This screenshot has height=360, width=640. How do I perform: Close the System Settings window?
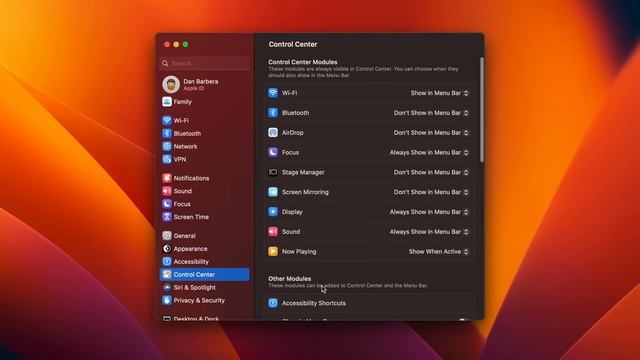tap(167, 44)
